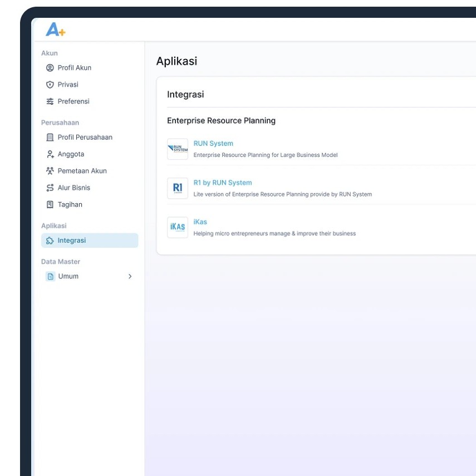Click the Alur Bisnis flow icon
This screenshot has height=476, width=476.
pos(50,188)
